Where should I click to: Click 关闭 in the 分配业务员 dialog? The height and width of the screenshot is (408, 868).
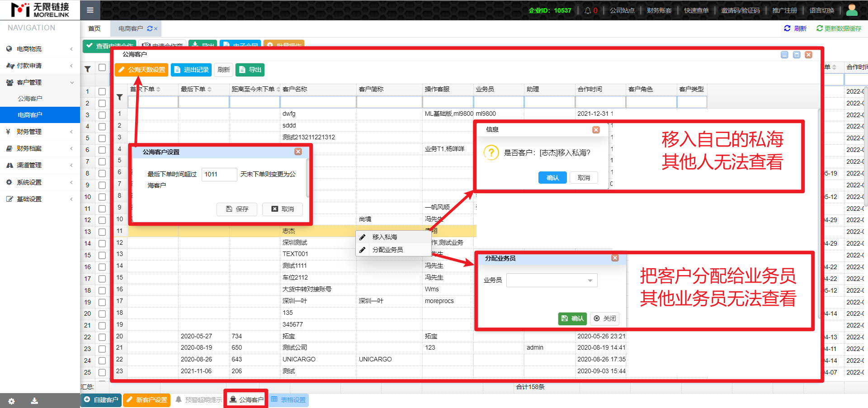(605, 318)
